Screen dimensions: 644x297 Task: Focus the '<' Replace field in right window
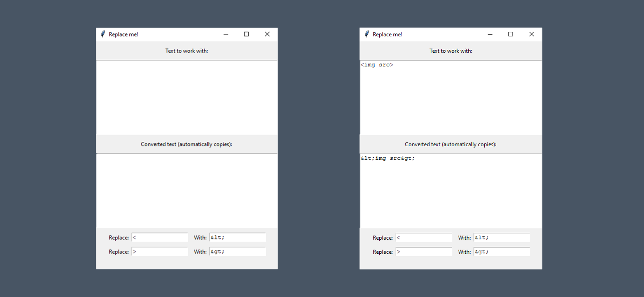pyautogui.click(x=424, y=238)
